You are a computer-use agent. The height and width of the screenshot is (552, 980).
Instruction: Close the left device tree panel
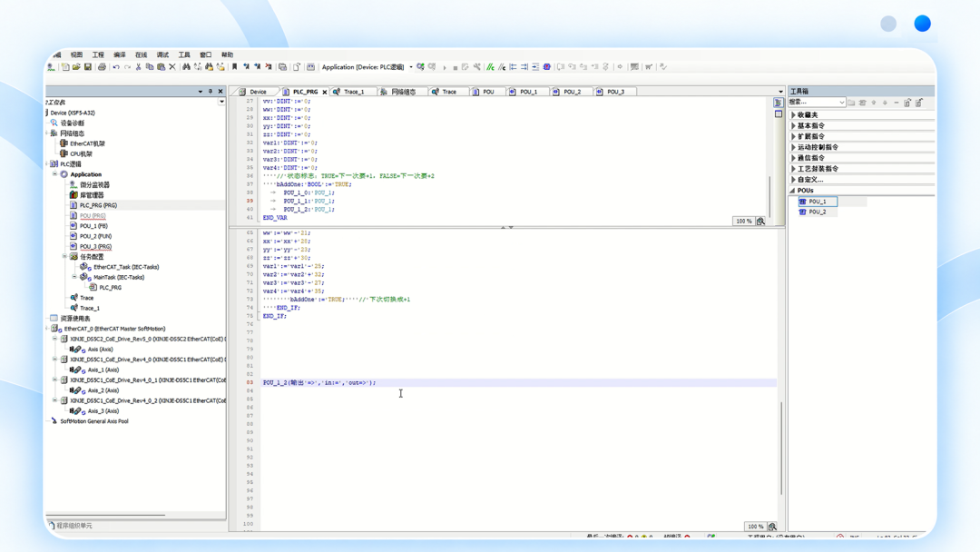[x=220, y=92]
